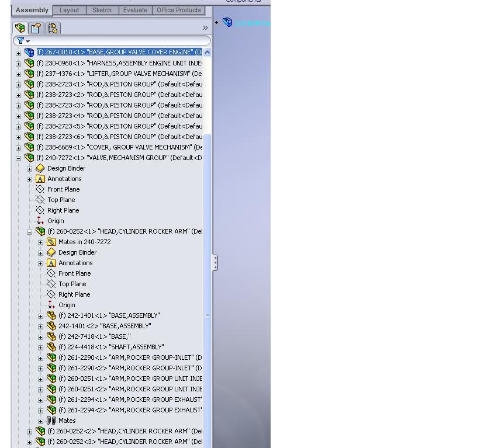The height and width of the screenshot is (448, 491).
Task: Click the Mates in 240-7272 folder icon
Action: [x=51, y=242]
